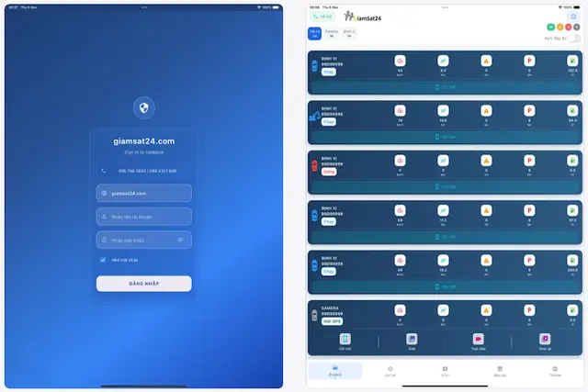Open 'Chi tiết' icon on CAMERA card

coord(345,339)
